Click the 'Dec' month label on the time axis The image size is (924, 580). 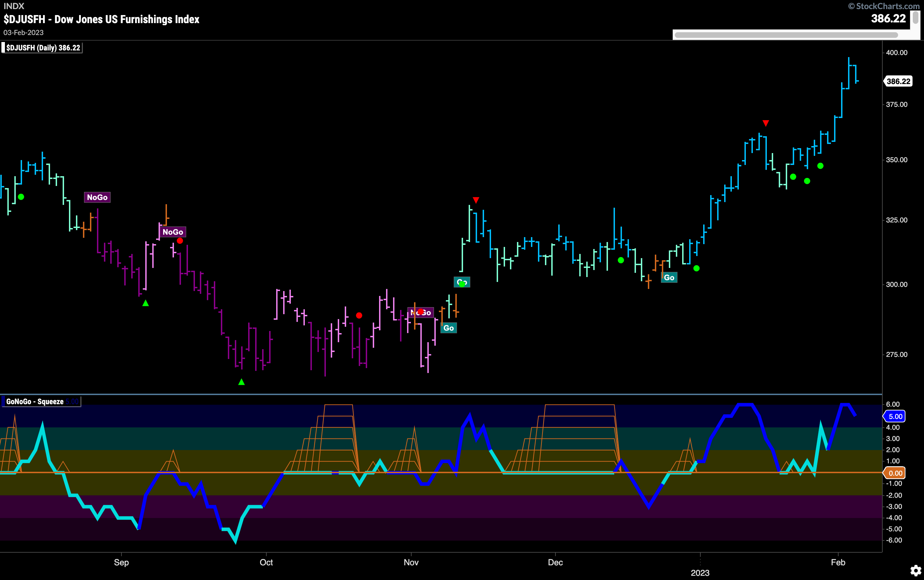pos(555,562)
